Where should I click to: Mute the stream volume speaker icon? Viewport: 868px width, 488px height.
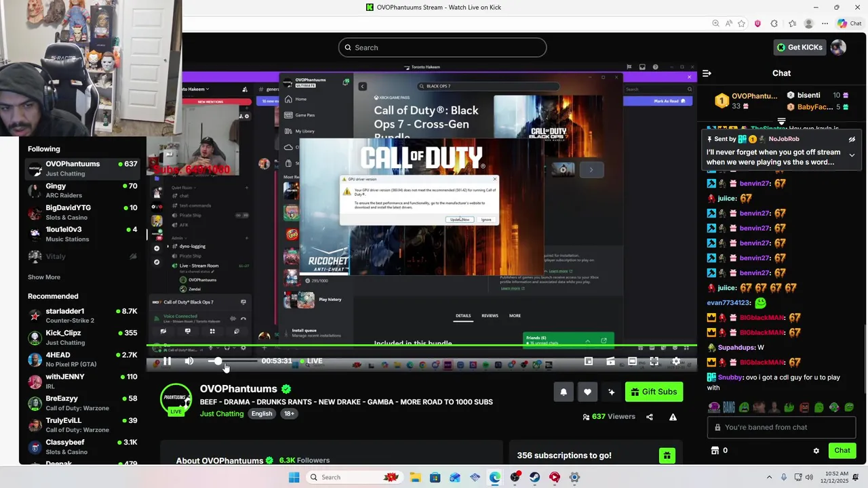[189, 361]
